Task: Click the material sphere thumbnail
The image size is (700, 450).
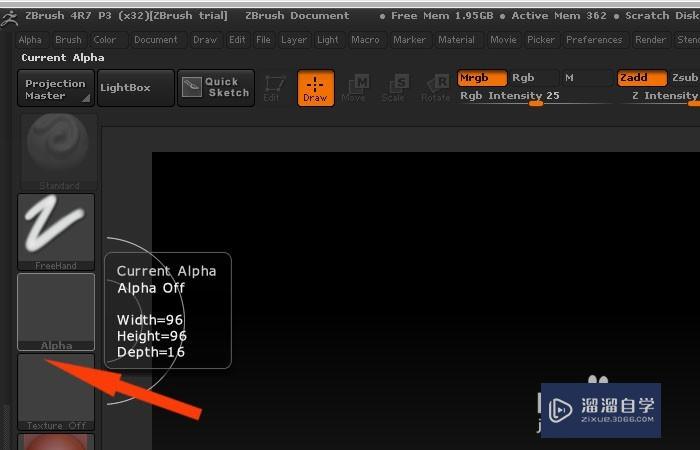Action: [56, 442]
